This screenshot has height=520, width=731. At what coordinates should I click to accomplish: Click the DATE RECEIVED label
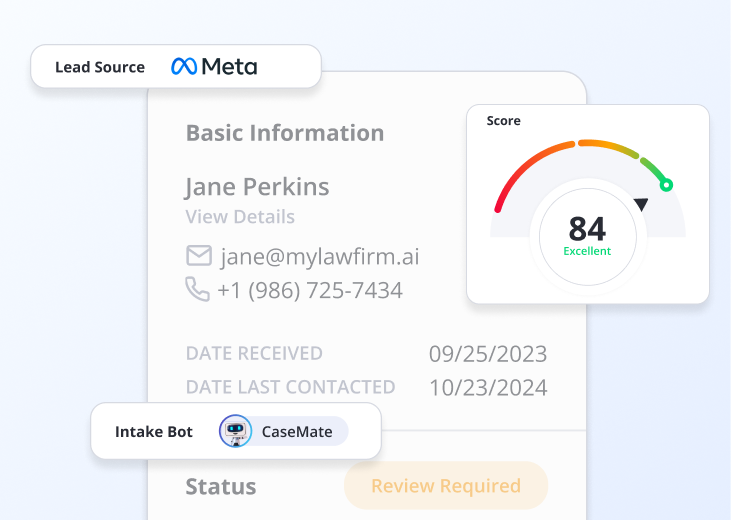[254, 354]
